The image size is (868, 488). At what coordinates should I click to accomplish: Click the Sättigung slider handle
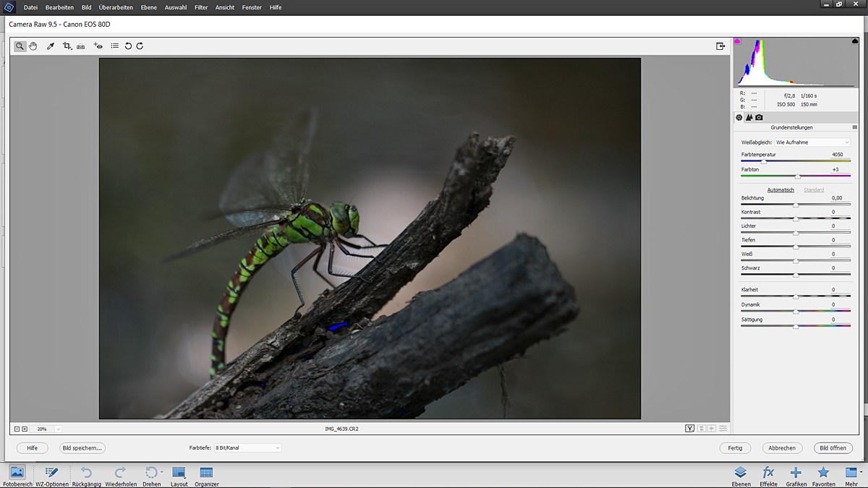[796, 326]
